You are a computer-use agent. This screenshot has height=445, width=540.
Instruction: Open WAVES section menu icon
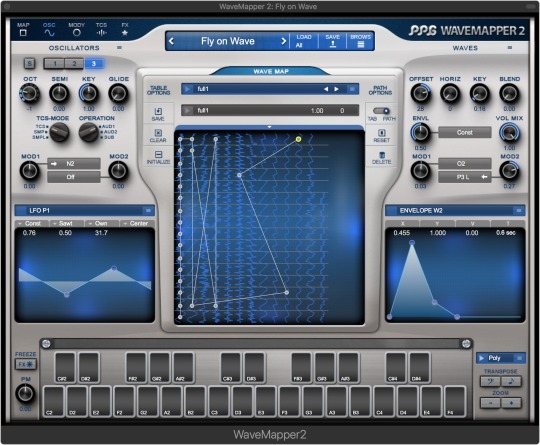(510, 48)
